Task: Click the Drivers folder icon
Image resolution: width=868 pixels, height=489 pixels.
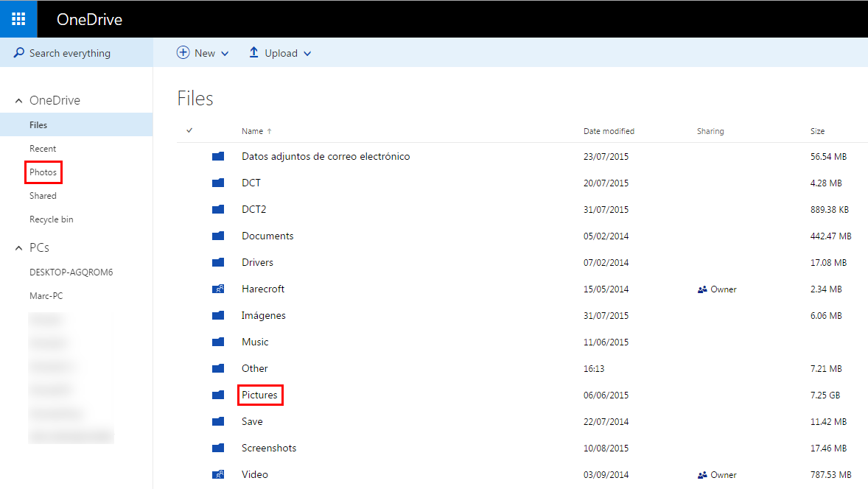Action: pos(218,262)
